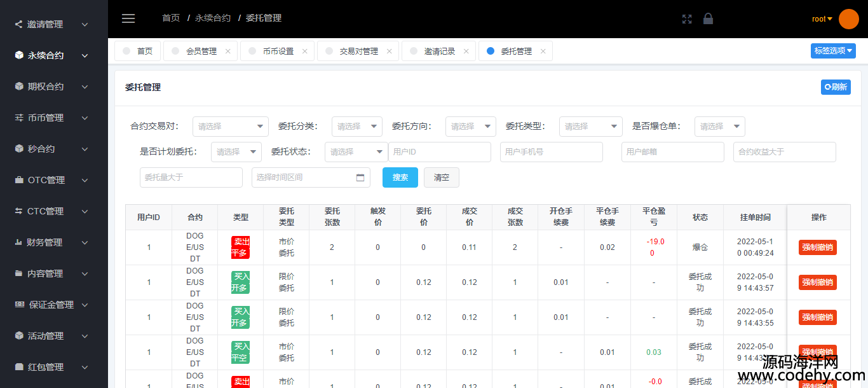Select the 委托管理 tab

[x=516, y=52]
